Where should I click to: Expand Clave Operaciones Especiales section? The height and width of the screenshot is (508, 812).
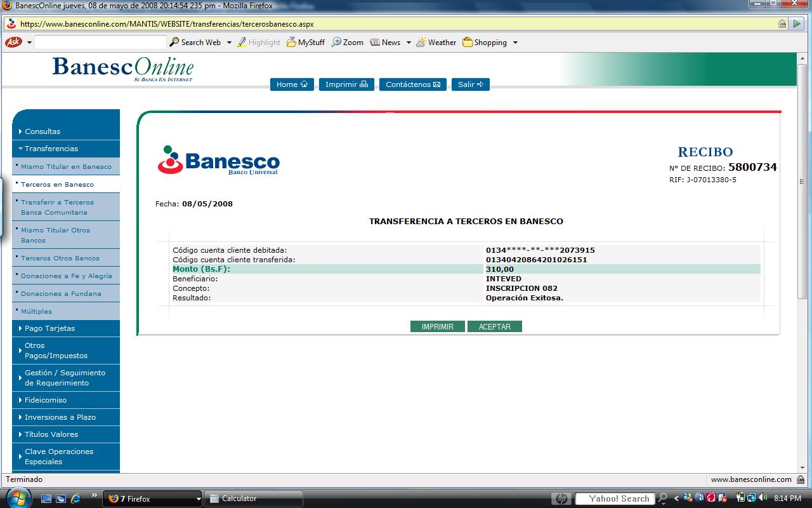(x=66, y=457)
